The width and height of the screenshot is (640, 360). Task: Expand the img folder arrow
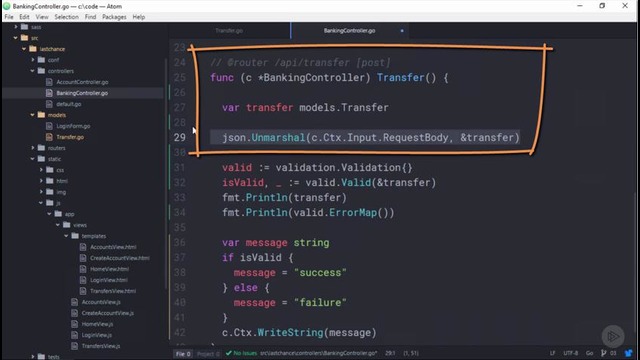click(41, 192)
